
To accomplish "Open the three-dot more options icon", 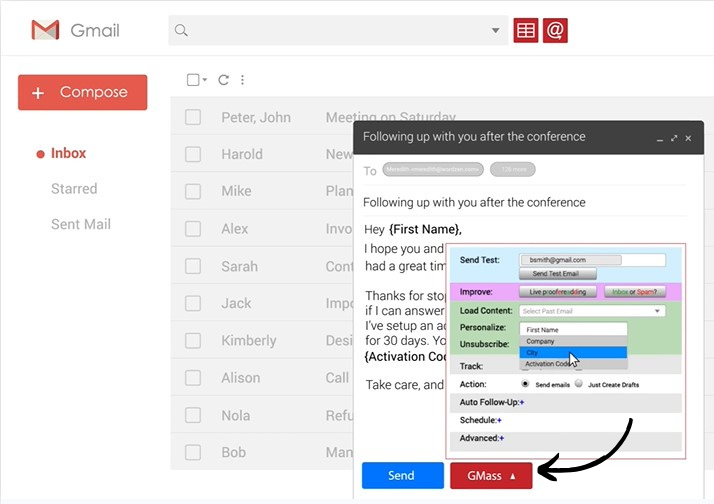I will 242,80.
